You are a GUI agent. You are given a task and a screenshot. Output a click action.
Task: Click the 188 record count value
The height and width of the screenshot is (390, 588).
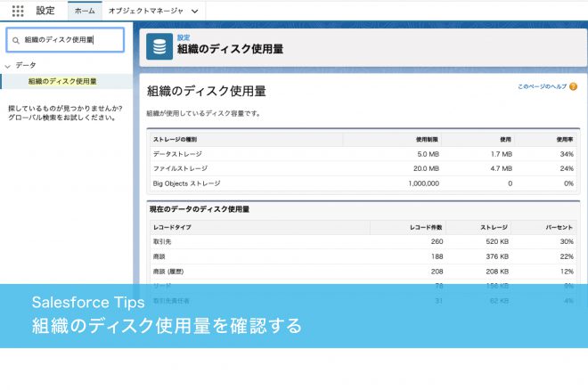tap(437, 256)
